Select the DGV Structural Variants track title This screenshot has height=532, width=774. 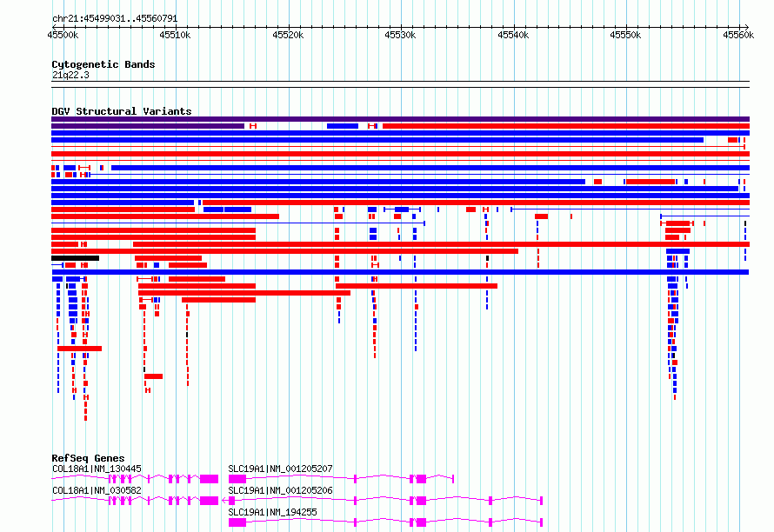tap(122, 111)
